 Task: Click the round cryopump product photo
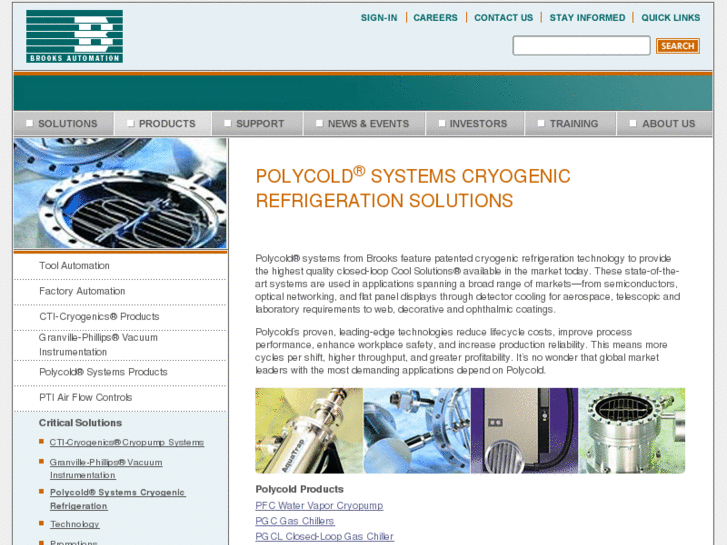click(x=632, y=430)
